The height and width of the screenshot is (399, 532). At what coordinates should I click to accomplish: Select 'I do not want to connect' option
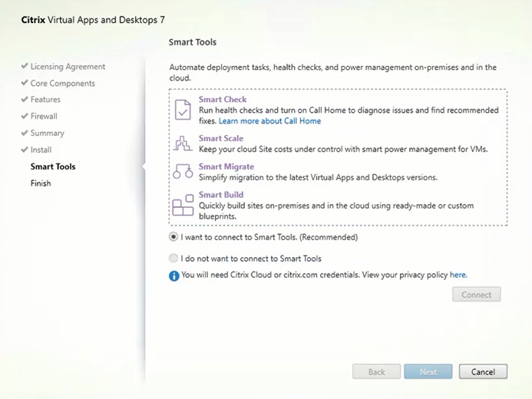(173, 259)
